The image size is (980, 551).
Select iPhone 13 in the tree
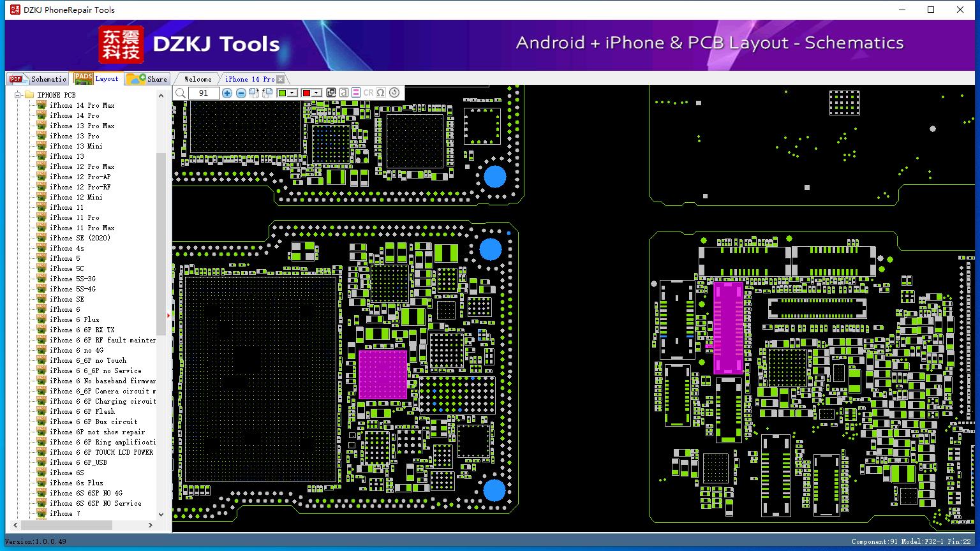tap(67, 156)
